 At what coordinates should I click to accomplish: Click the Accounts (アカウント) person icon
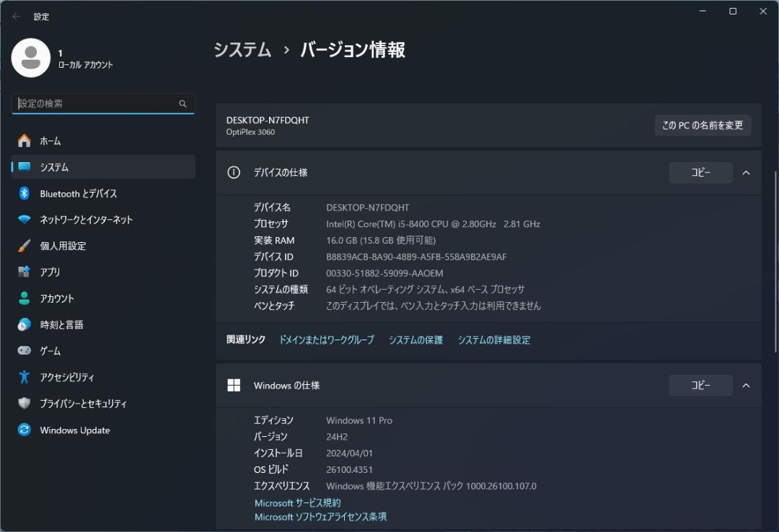click(x=24, y=298)
